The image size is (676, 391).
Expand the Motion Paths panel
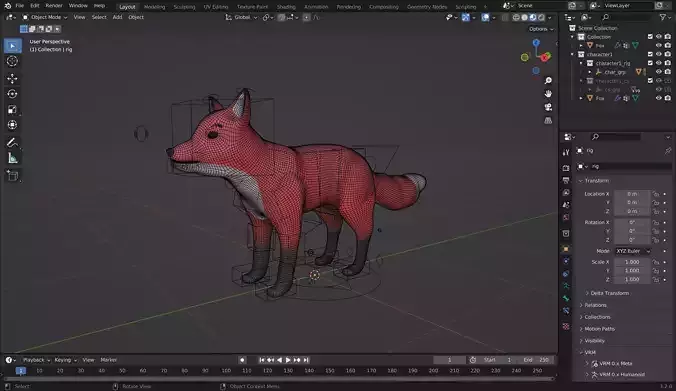pyautogui.click(x=599, y=329)
